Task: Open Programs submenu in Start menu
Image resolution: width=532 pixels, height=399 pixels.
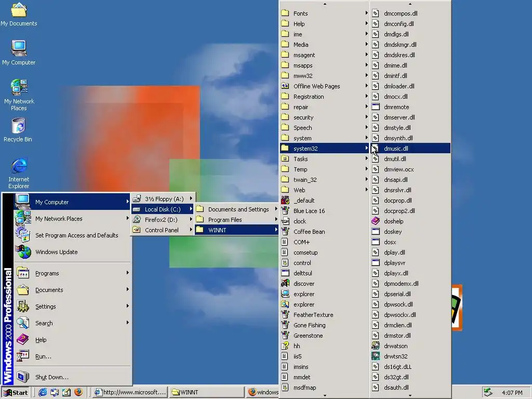Action: point(72,273)
